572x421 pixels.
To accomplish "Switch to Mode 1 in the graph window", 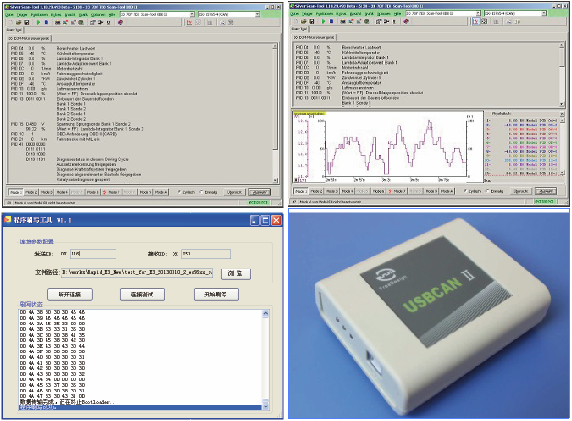I will (301, 191).
